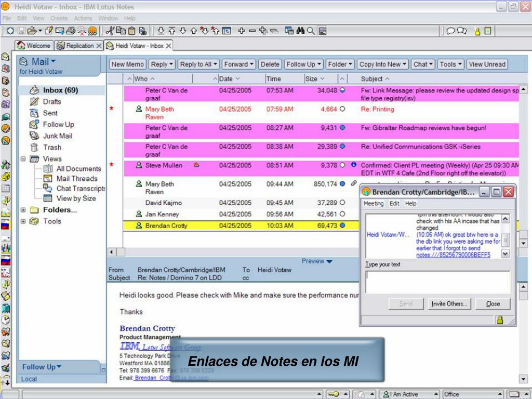Collapse the Views tree node

coord(23,158)
